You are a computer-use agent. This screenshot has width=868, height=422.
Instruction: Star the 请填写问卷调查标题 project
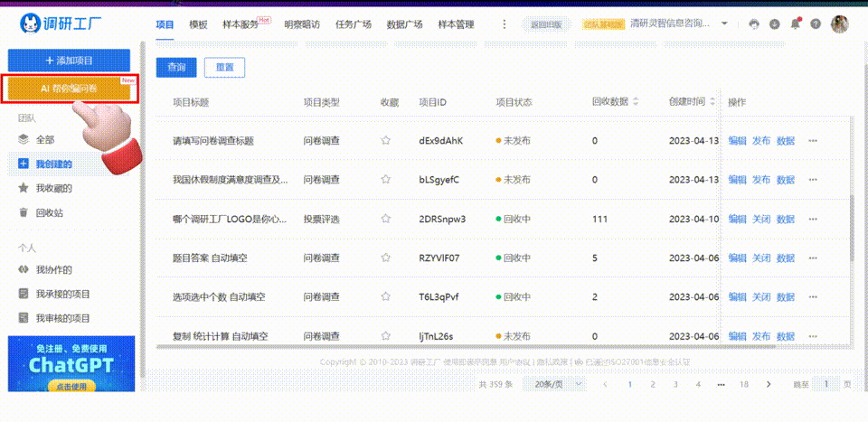[x=386, y=141]
